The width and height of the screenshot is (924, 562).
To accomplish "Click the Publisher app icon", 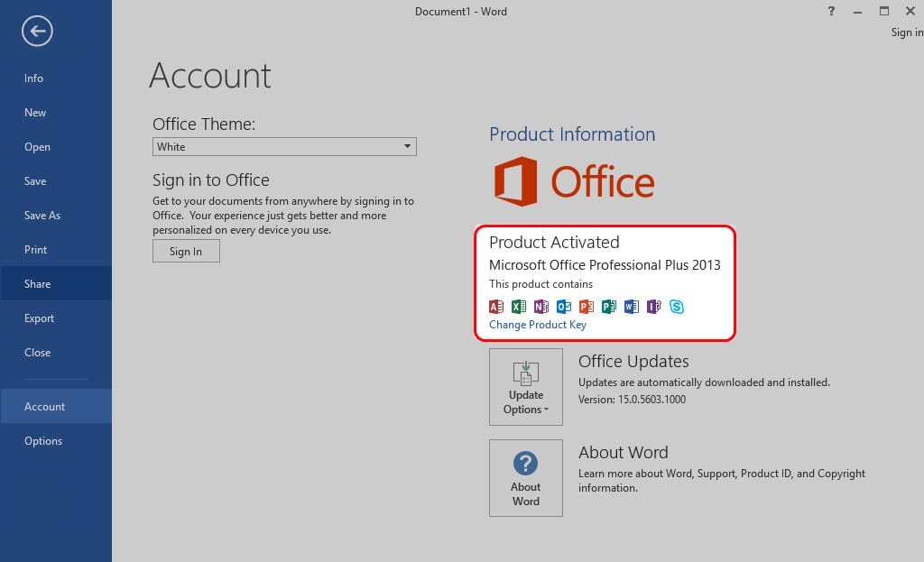I will click(x=609, y=307).
